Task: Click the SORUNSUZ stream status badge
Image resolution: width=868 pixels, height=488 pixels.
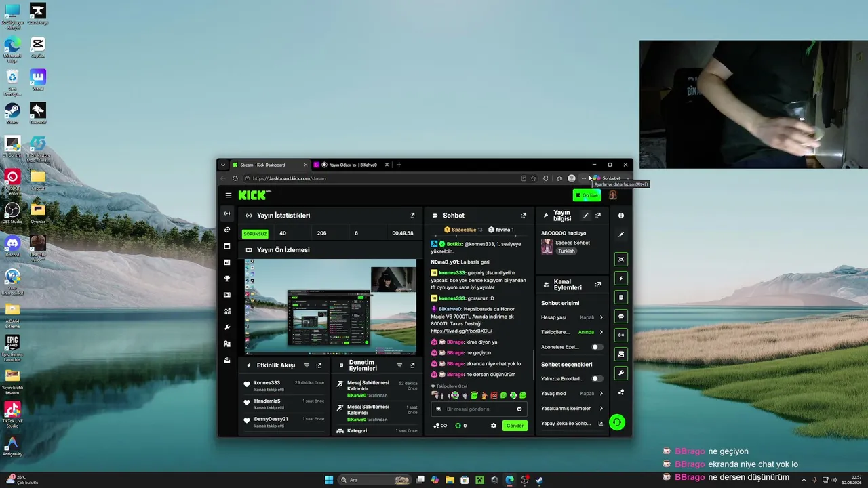Action: (255, 234)
